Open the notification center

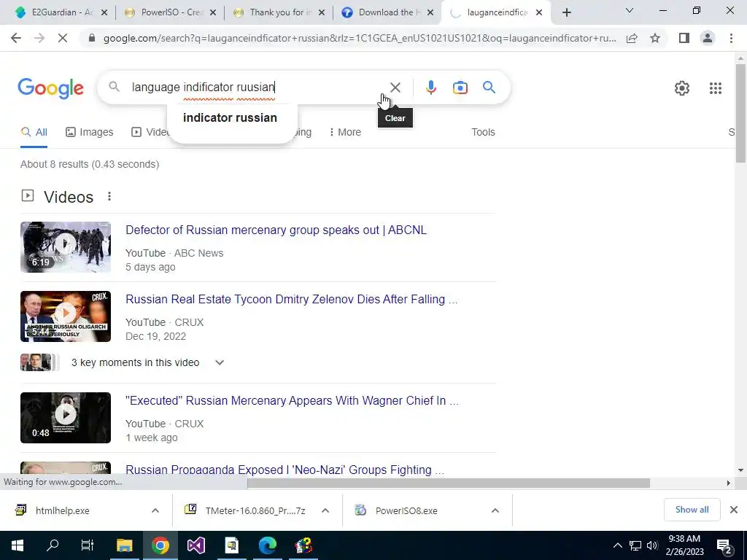click(724, 545)
